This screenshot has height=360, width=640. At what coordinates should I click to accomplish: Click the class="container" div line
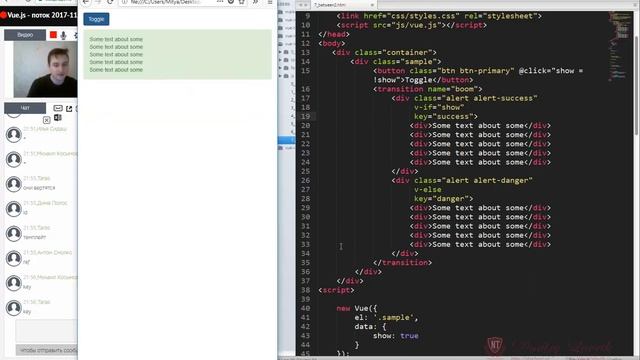coord(384,53)
